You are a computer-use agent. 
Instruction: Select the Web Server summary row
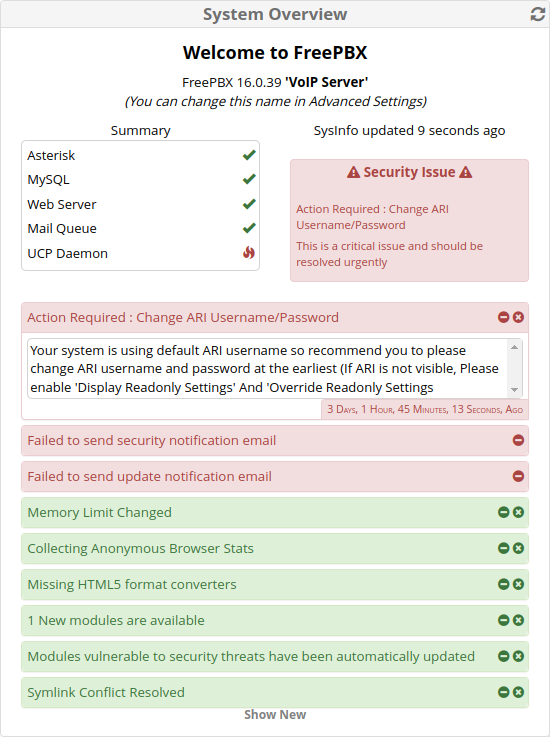click(x=141, y=204)
